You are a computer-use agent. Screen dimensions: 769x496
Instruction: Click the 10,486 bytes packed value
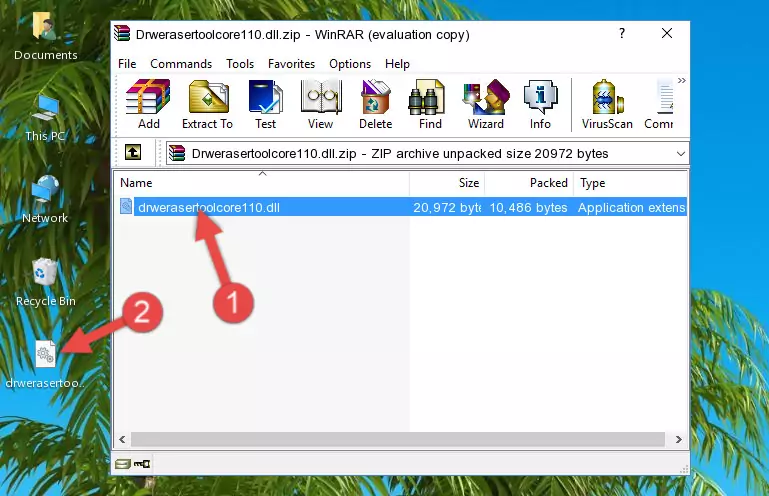[528, 208]
